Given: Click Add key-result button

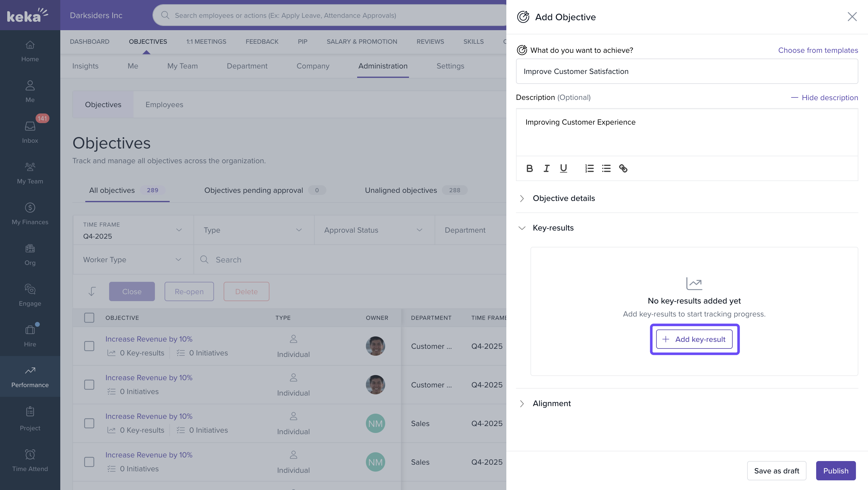Looking at the screenshot, I should [x=694, y=339].
